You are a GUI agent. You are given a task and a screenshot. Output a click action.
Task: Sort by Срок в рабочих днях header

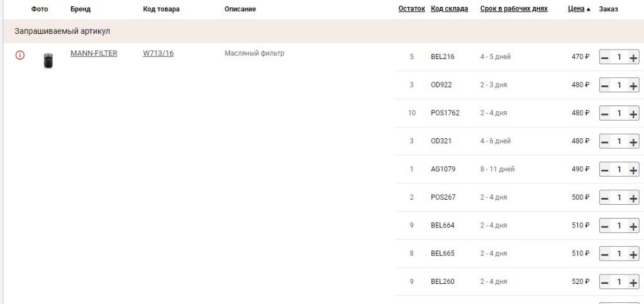point(514,9)
